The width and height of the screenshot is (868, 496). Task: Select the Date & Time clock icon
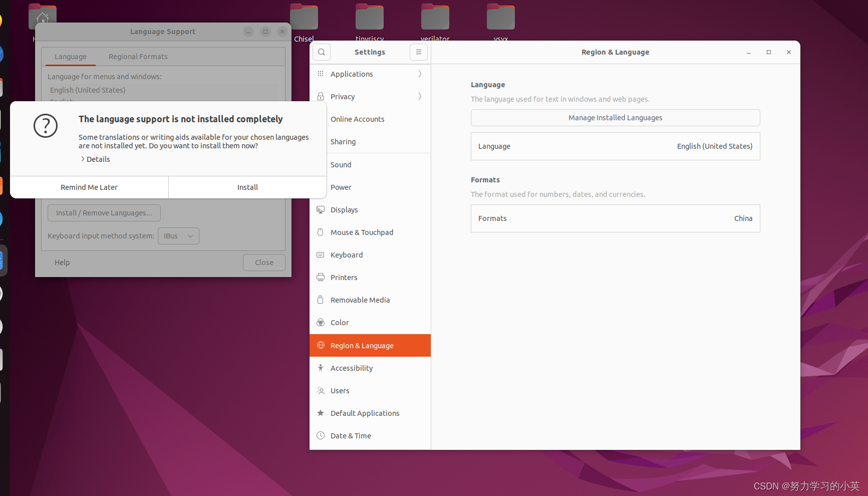321,435
